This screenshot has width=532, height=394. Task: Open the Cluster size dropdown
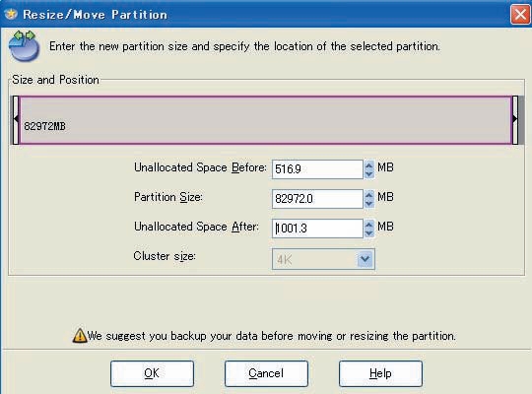pyautogui.click(x=366, y=259)
